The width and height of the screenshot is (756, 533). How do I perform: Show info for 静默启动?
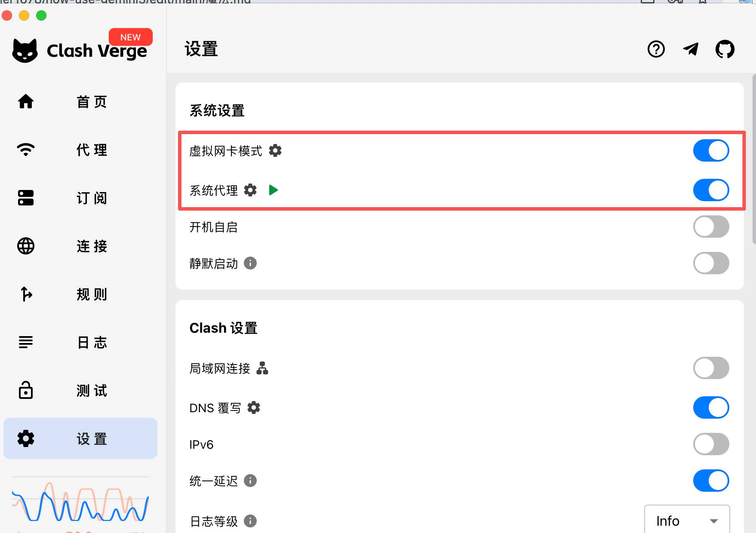coord(250,263)
